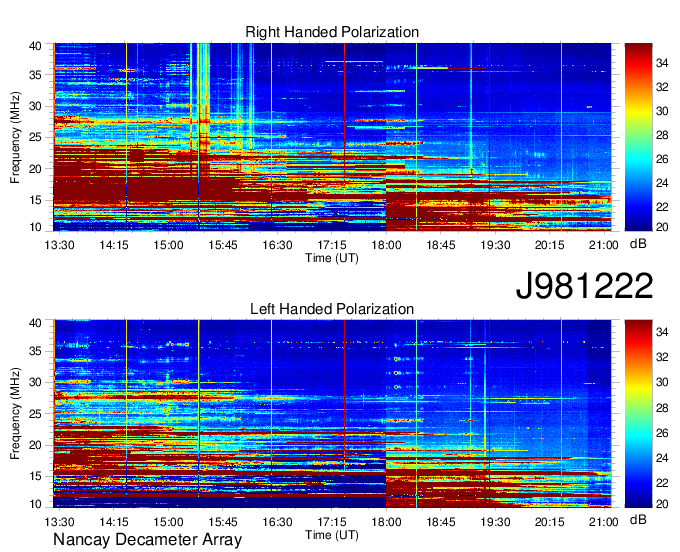This screenshot has height=552, width=680.
Task: Click the 30 MHz tick on Left Handed plot
Action: tap(35, 382)
